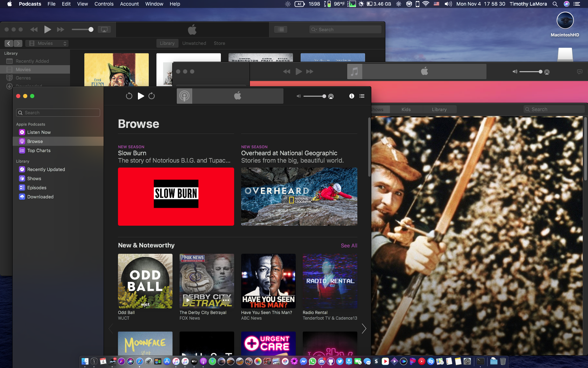Viewport: 588px width, 368px height.
Task: Open the Account menu in menu bar
Action: [x=129, y=4]
